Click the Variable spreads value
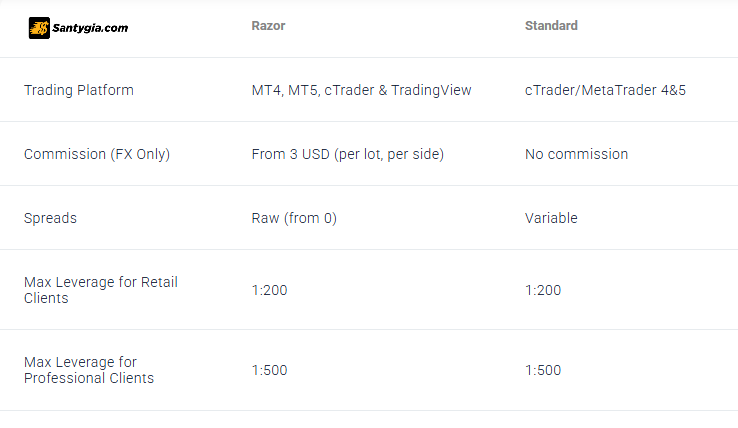738x428 pixels. click(551, 218)
